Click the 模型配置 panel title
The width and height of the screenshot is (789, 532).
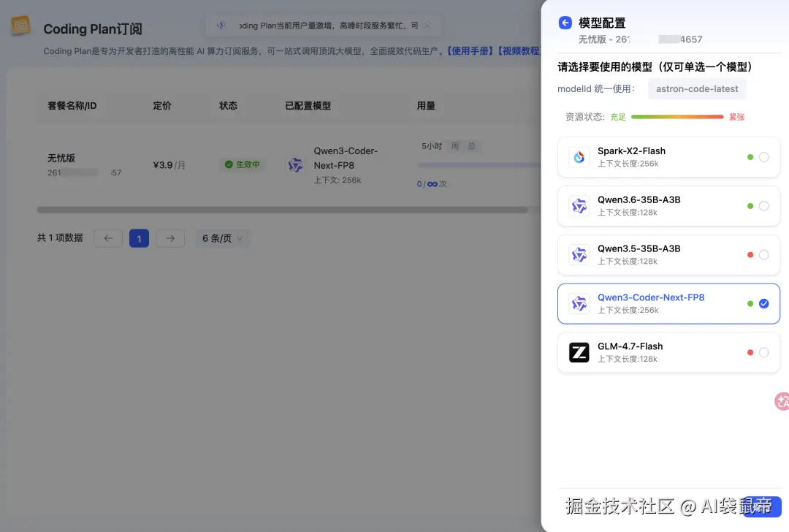(x=602, y=23)
